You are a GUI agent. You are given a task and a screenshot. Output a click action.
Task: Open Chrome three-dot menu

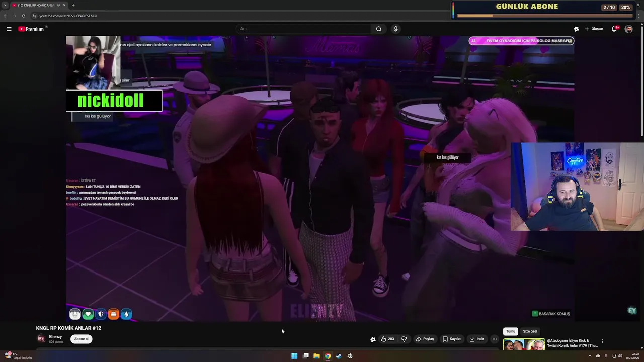[x=638, y=16]
